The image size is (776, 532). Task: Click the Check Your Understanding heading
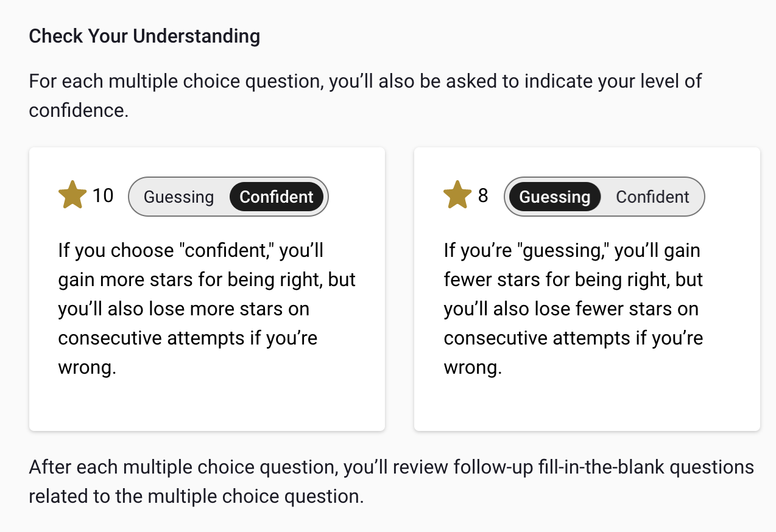[144, 36]
